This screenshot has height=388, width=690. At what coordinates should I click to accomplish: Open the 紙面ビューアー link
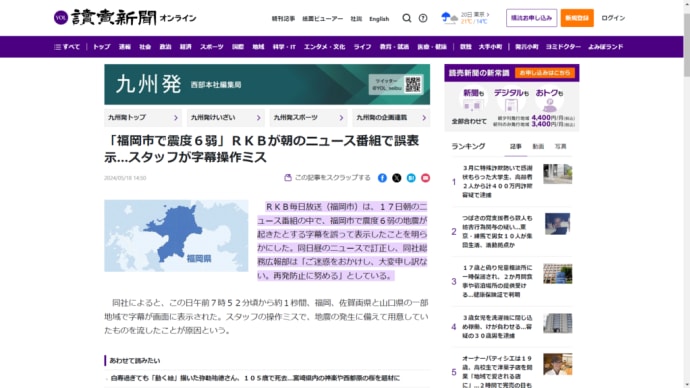323,19
